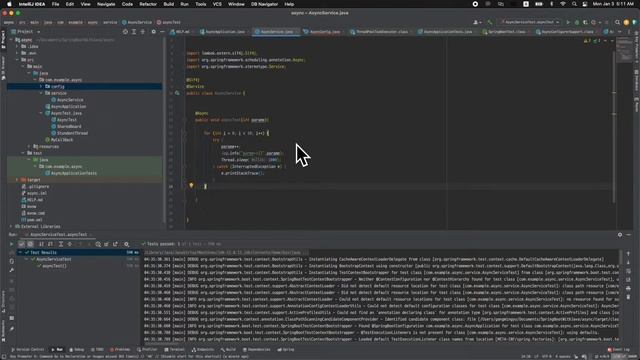Click the Apple menu logo
Viewport: 640px width, 360px height.
(x=9, y=4)
